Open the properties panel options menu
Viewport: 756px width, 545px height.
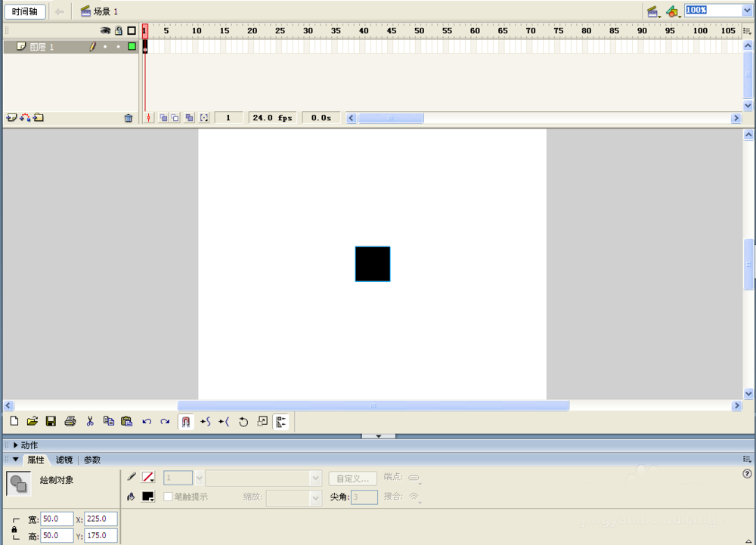point(747,460)
